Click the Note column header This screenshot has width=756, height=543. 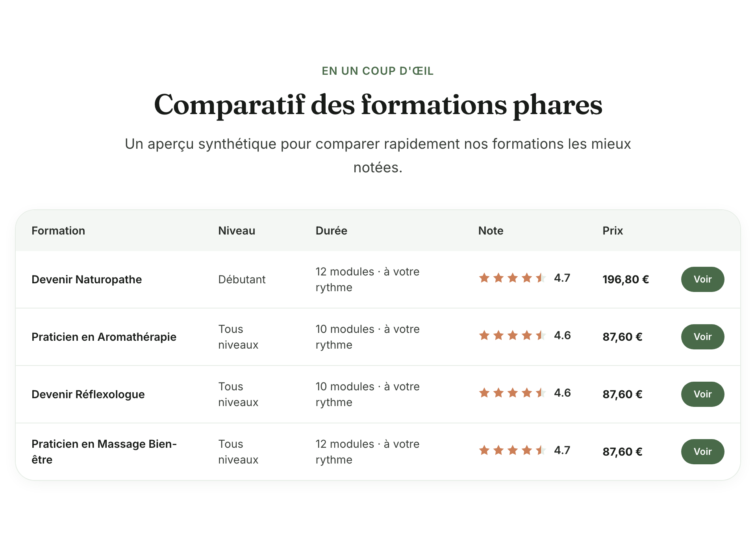point(491,231)
